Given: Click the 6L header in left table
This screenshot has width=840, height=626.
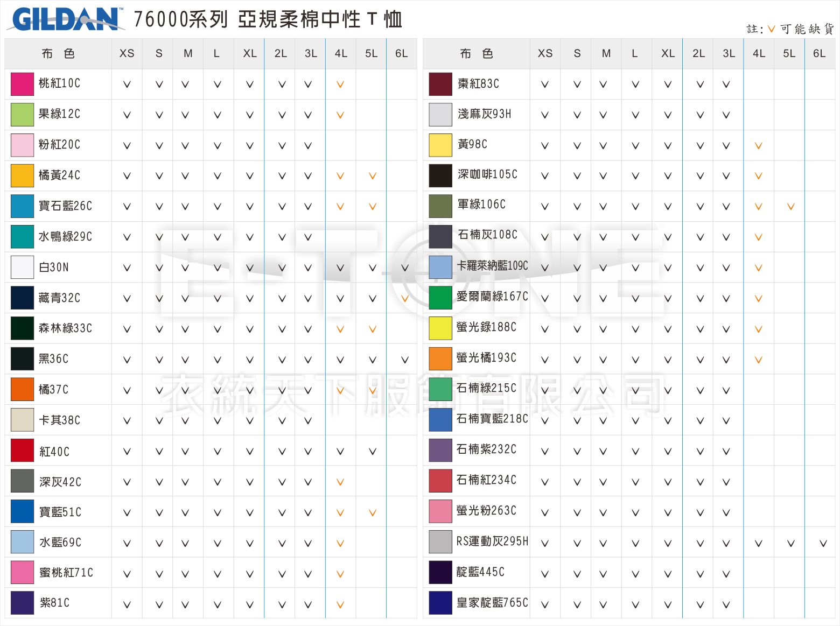Looking at the screenshot, I should [401, 53].
